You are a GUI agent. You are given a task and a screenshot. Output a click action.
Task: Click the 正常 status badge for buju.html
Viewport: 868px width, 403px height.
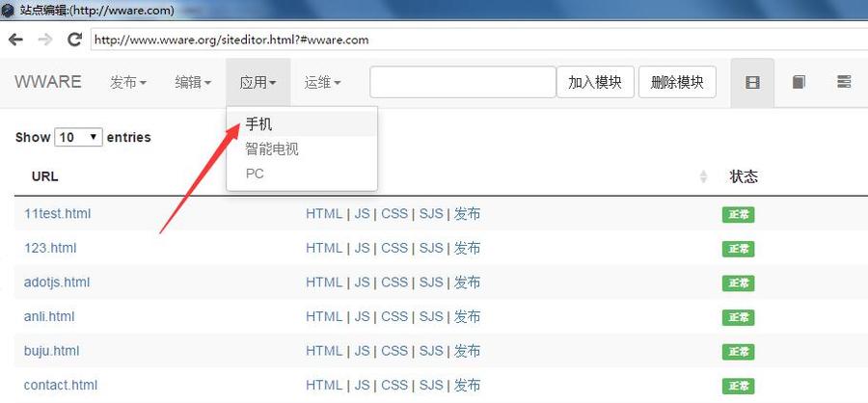(738, 352)
